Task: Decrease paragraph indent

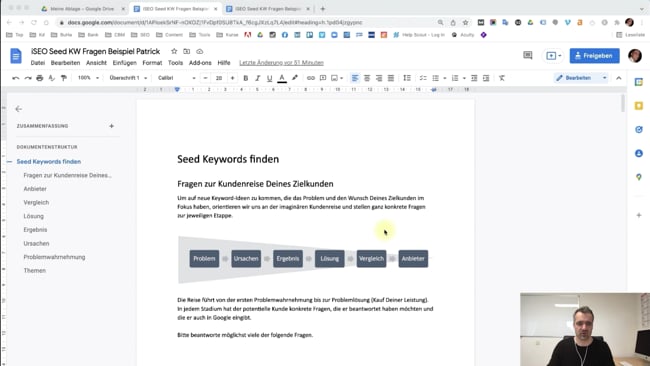Action: pos(474,78)
